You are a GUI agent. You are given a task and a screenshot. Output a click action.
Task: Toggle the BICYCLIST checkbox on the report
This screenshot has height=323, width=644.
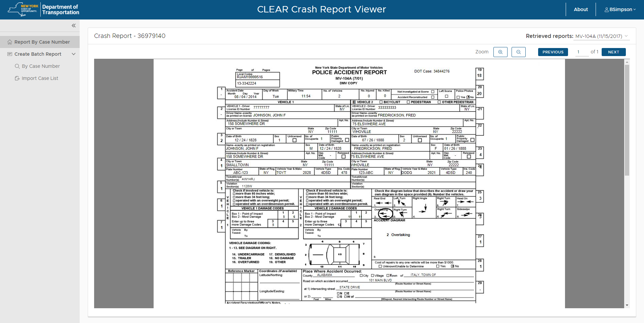point(381,102)
